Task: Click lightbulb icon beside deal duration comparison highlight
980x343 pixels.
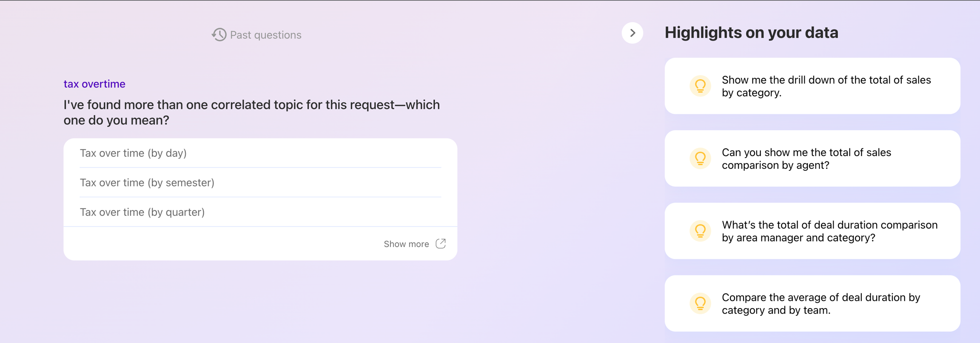Action: coord(700,231)
